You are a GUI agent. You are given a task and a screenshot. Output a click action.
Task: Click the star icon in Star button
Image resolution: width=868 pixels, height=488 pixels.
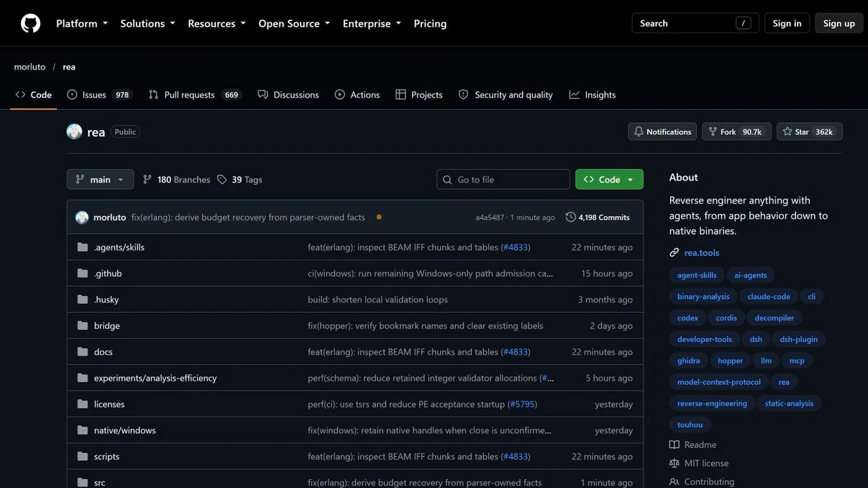tap(787, 132)
